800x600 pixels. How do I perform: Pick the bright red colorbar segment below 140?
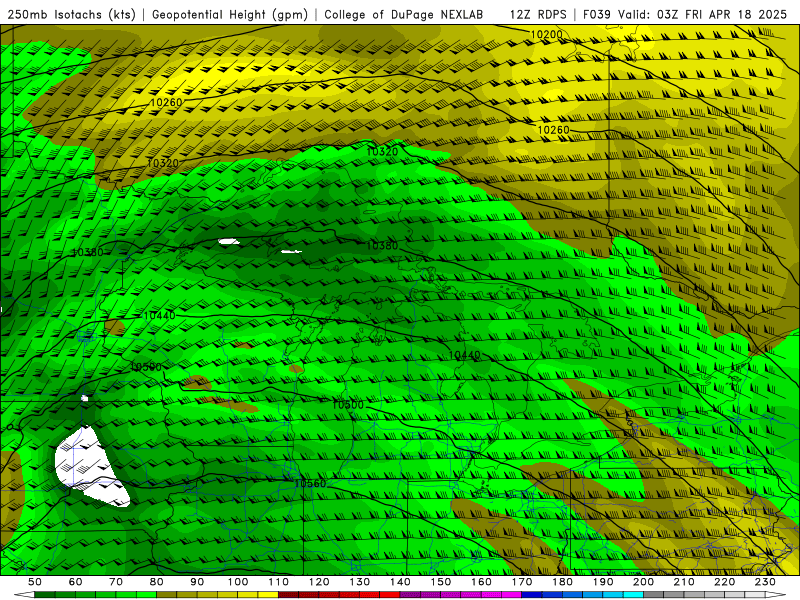pyautogui.click(x=390, y=595)
